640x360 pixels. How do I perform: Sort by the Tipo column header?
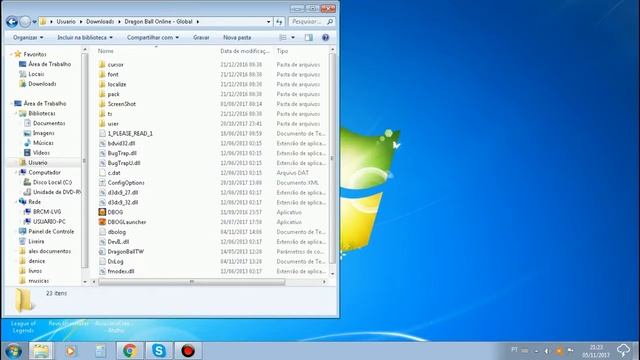coord(282,51)
